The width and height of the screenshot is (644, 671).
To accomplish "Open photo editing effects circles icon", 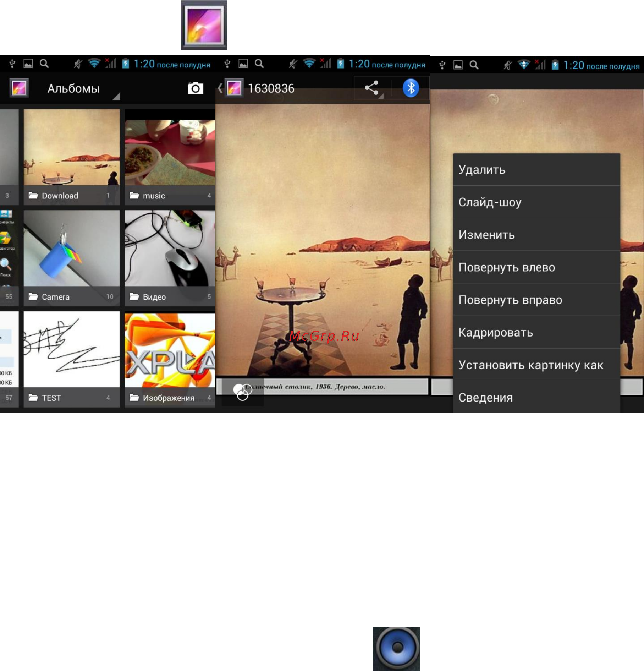I will (242, 392).
